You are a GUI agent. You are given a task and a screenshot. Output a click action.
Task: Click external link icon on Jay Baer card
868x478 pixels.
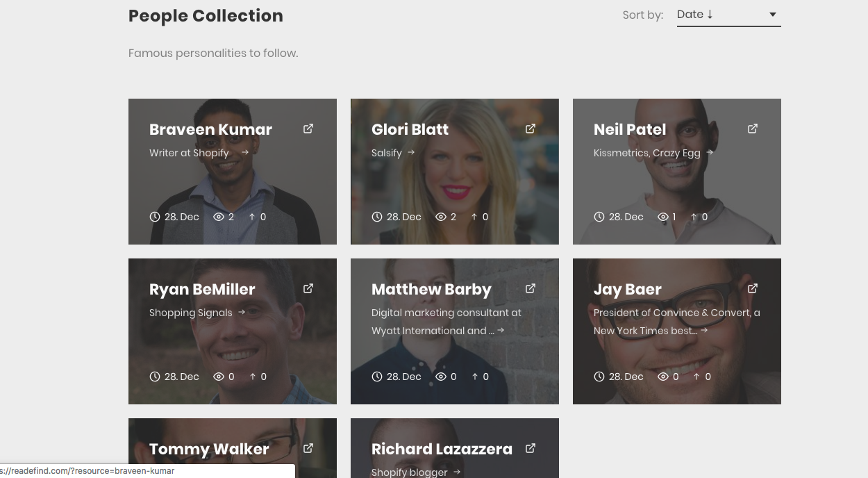(752, 288)
